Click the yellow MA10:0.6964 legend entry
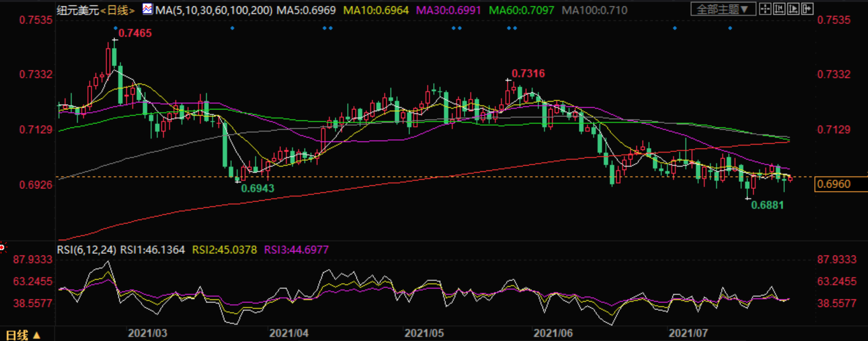This screenshot has width=868, height=341. point(376,10)
